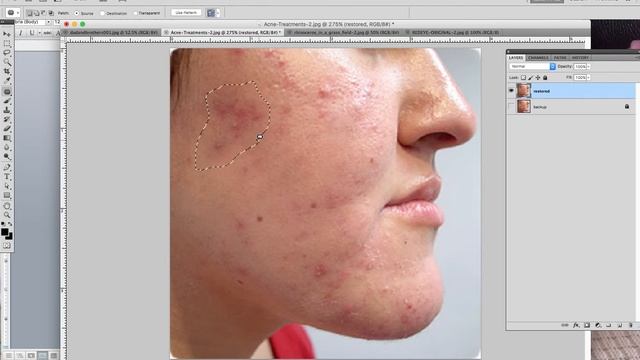Image resolution: width=640 pixels, height=360 pixels.
Task: Switch to the Paths tab
Action: coord(560,58)
